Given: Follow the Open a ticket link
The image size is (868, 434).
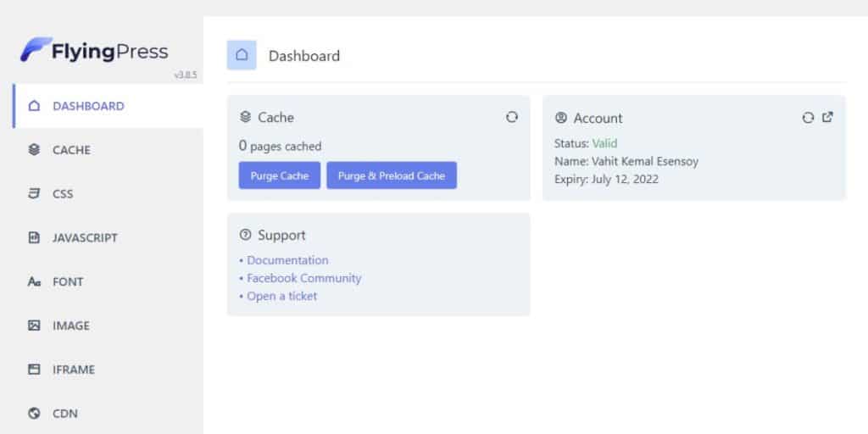Looking at the screenshot, I should pos(281,296).
